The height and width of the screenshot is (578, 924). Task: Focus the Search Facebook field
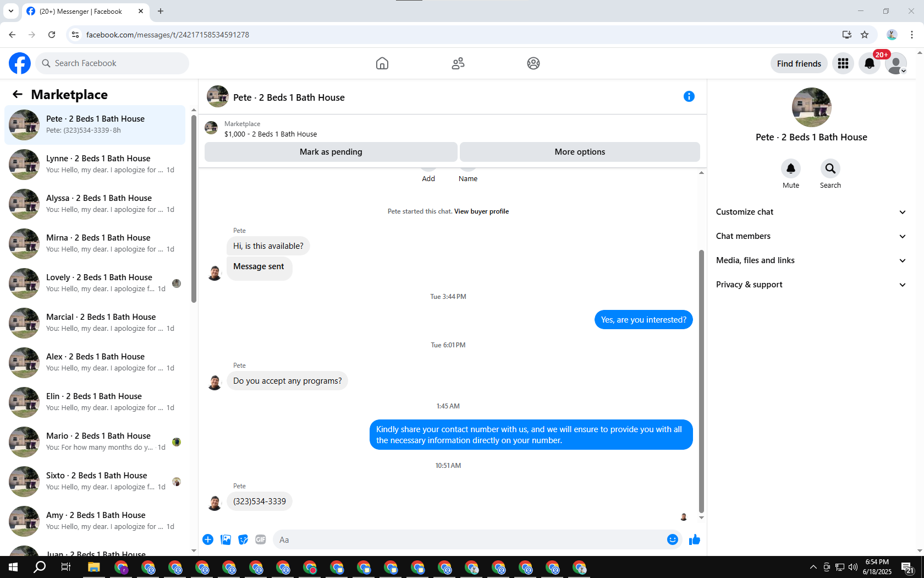[112, 63]
